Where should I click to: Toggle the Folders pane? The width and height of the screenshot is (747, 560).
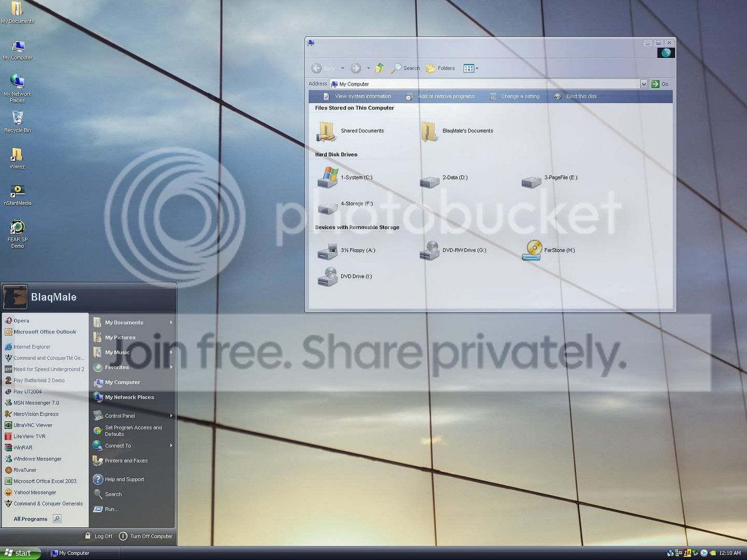tap(440, 68)
